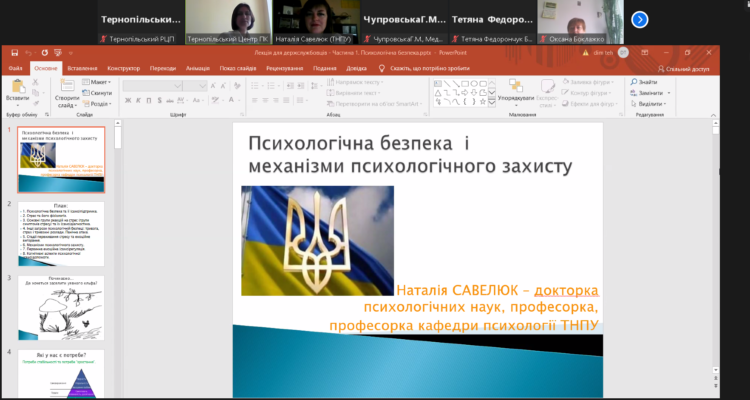Open ribbon display options icon in title bar
Viewport: 750px width, 400px height.
pos(645,53)
